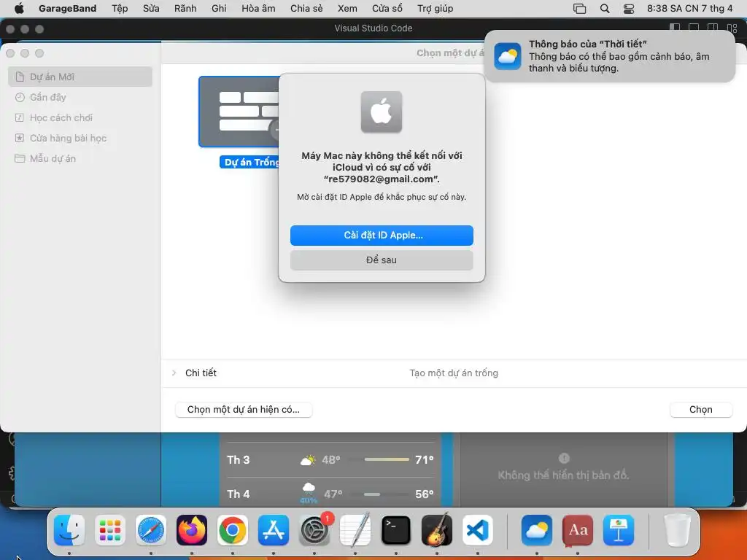Click the Th 4 forecast row in Weather

coord(330,494)
